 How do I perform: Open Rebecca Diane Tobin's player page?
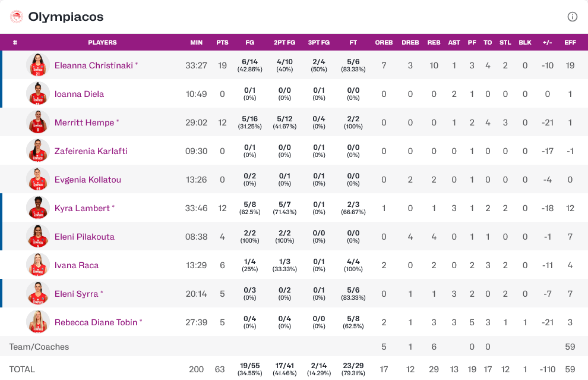pyautogui.click(x=96, y=322)
